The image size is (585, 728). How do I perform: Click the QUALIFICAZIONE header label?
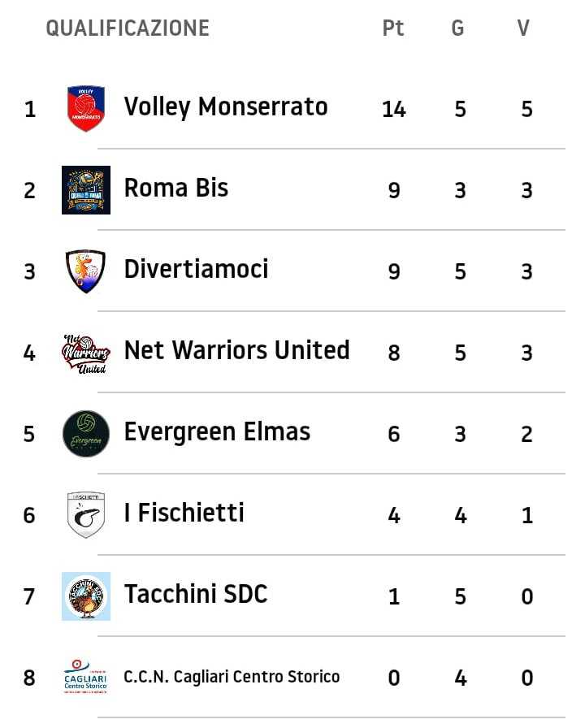[128, 28]
